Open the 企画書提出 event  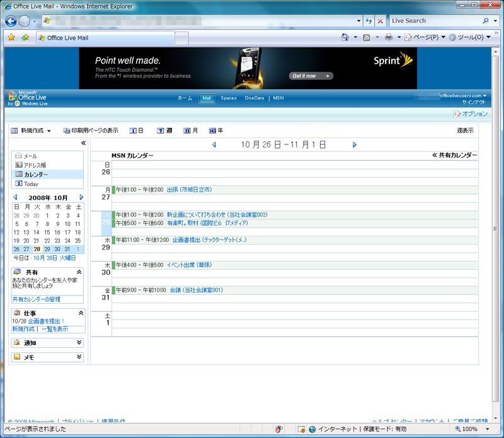coord(209,240)
